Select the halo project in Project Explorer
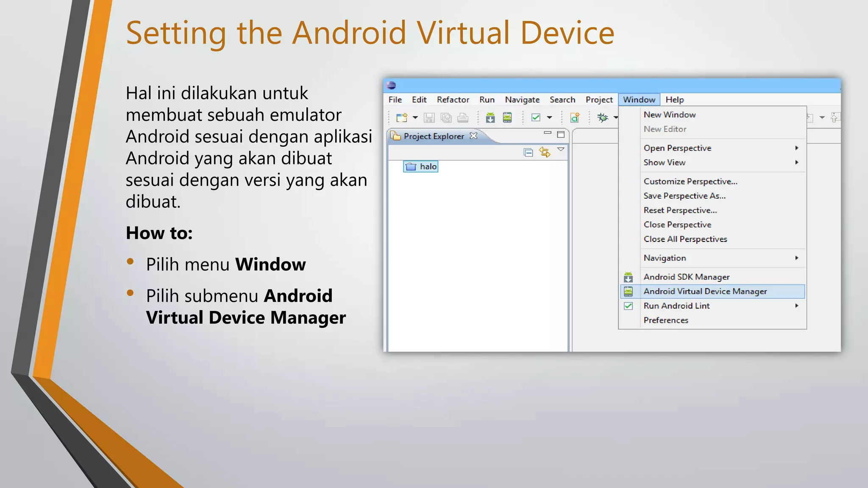868x488 pixels. coord(420,166)
